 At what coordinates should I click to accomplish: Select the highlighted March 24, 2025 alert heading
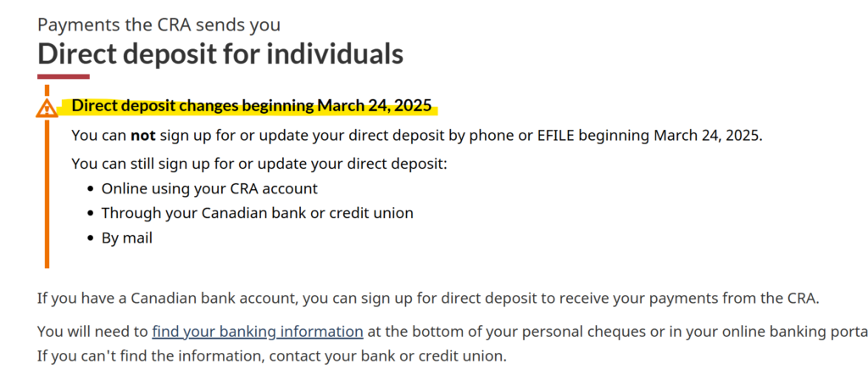252,105
